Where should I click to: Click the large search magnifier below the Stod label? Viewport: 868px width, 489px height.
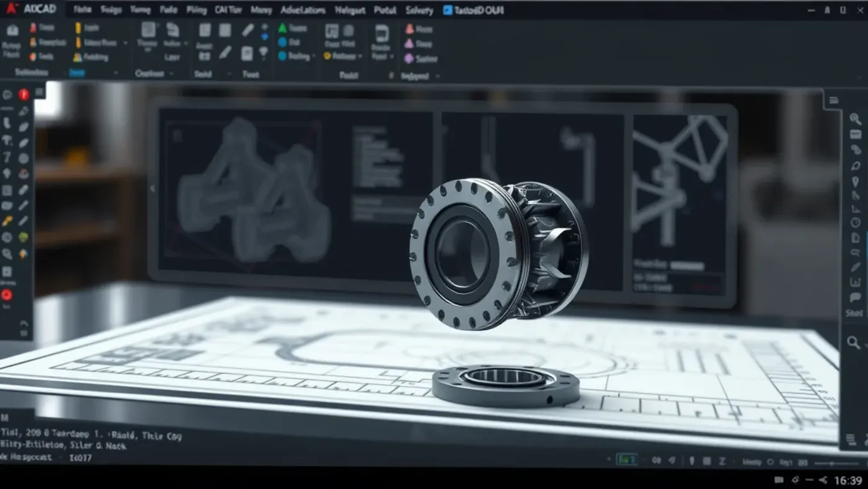[x=854, y=342]
